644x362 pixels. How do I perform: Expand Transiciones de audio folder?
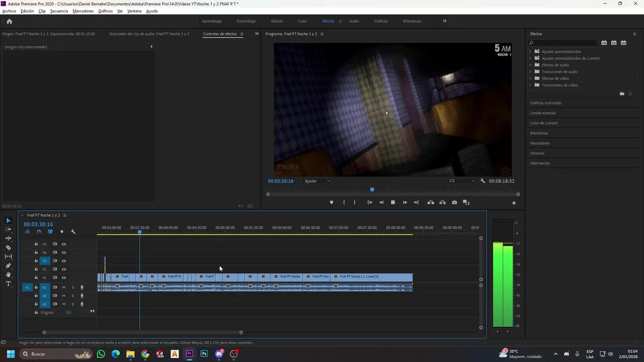click(530, 71)
